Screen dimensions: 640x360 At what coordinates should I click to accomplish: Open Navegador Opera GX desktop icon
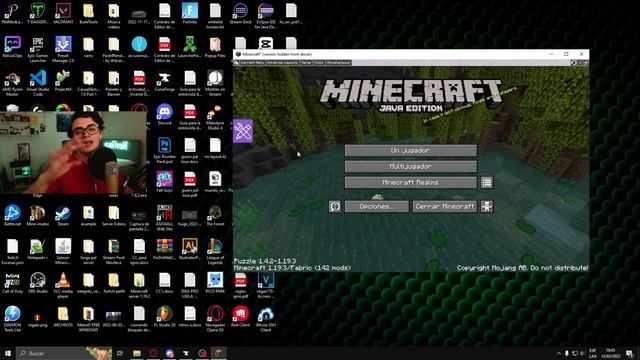215,319
